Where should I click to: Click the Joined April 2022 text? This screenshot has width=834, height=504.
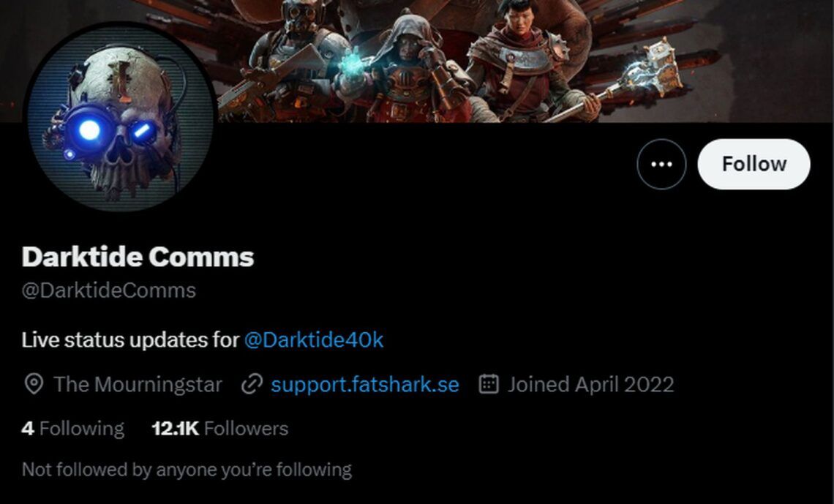pos(590,385)
